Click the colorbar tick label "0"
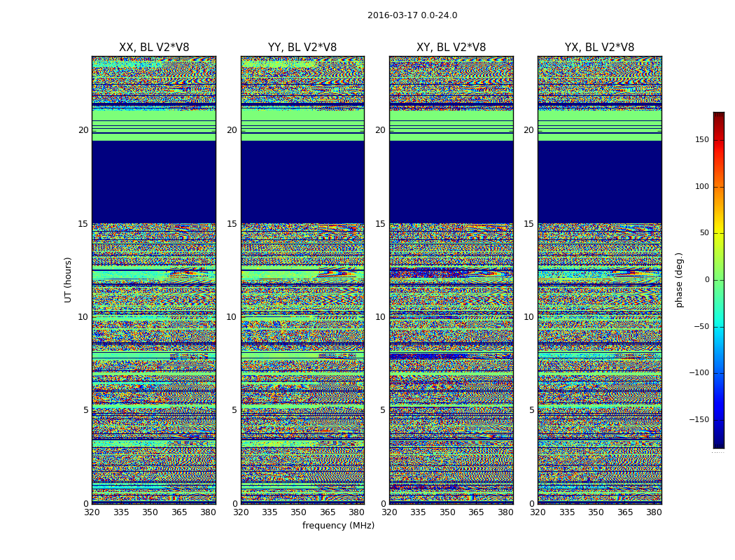 tap(707, 280)
